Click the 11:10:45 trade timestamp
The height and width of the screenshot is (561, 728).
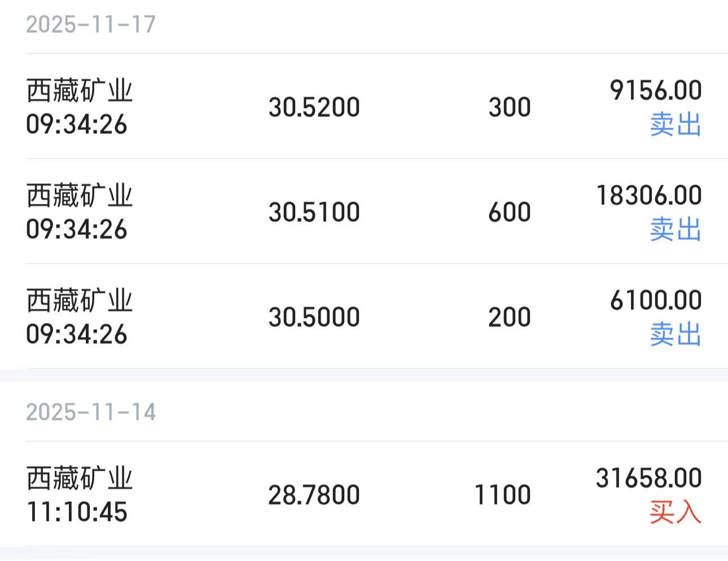(x=77, y=512)
